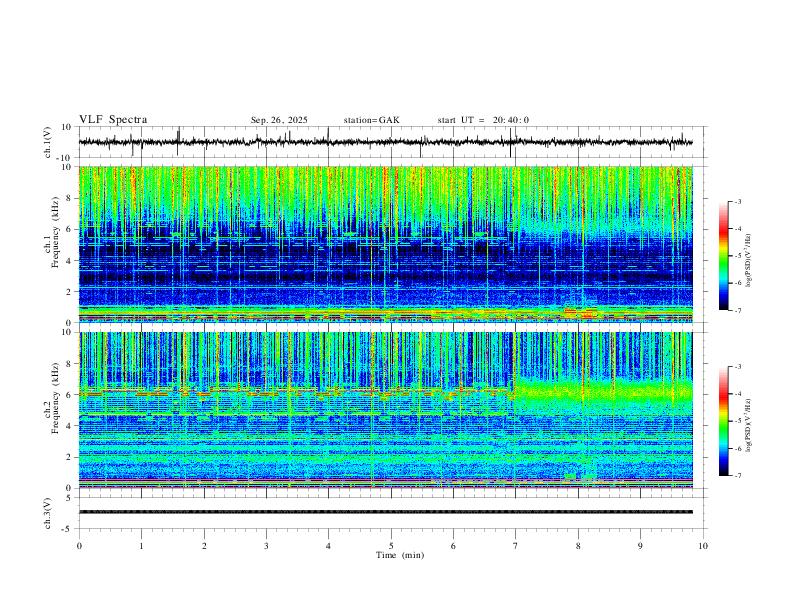Viewport: 792px width, 612px height.
Task: Click the "Time (min)" x-axis label
Action: click(400, 555)
